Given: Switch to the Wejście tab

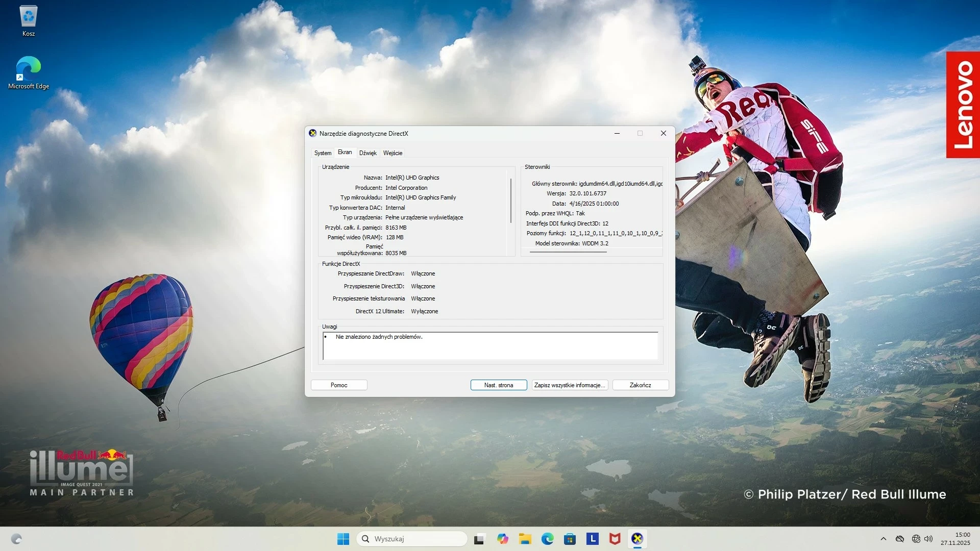Looking at the screenshot, I should tap(393, 153).
